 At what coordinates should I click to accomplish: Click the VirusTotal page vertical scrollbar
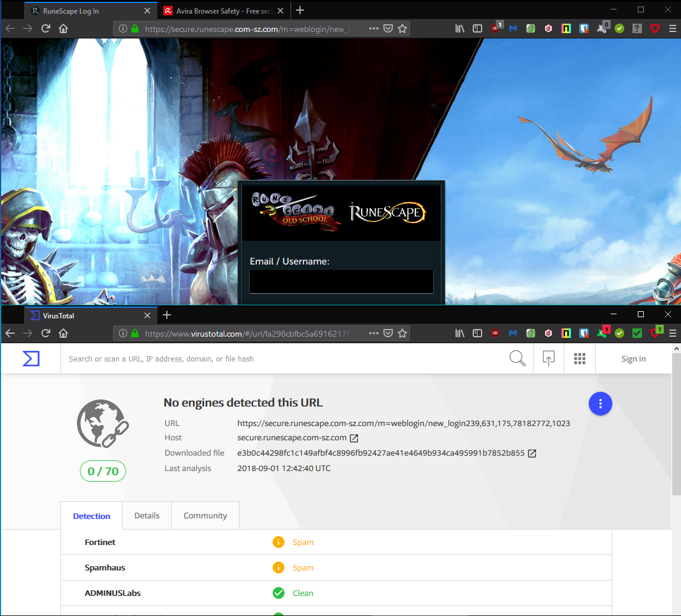(676, 424)
